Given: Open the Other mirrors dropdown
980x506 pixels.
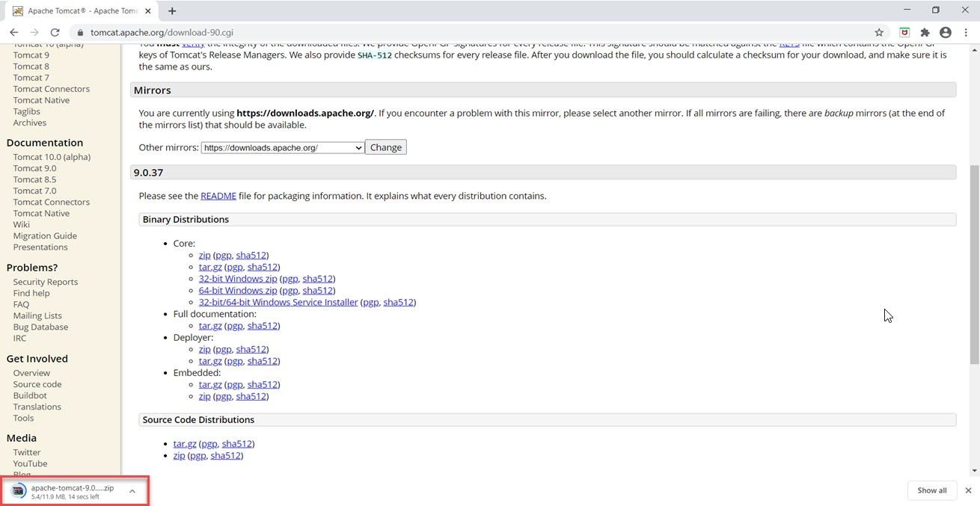Looking at the screenshot, I should tap(283, 147).
